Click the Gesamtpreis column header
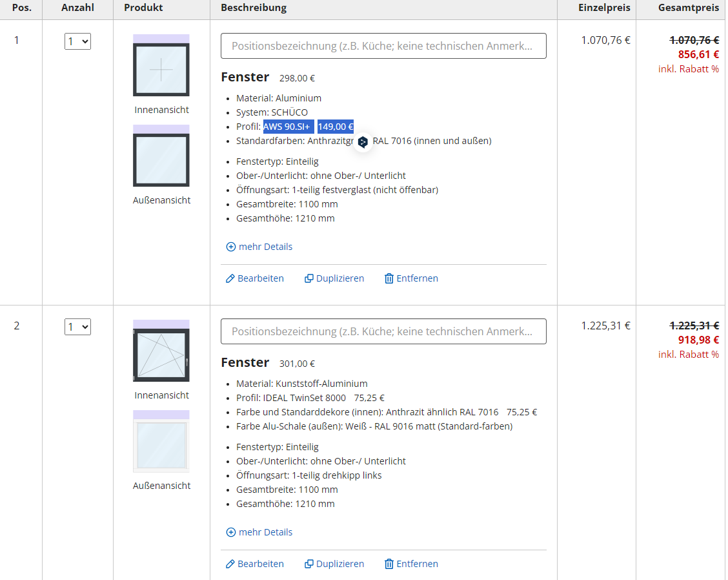Image resolution: width=728 pixels, height=580 pixels. coord(688,8)
